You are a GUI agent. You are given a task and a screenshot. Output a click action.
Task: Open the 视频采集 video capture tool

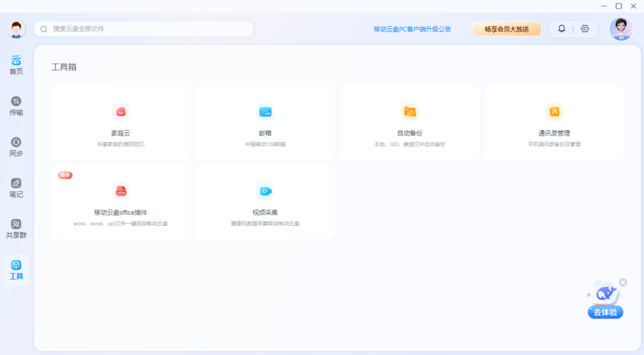point(265,202)
